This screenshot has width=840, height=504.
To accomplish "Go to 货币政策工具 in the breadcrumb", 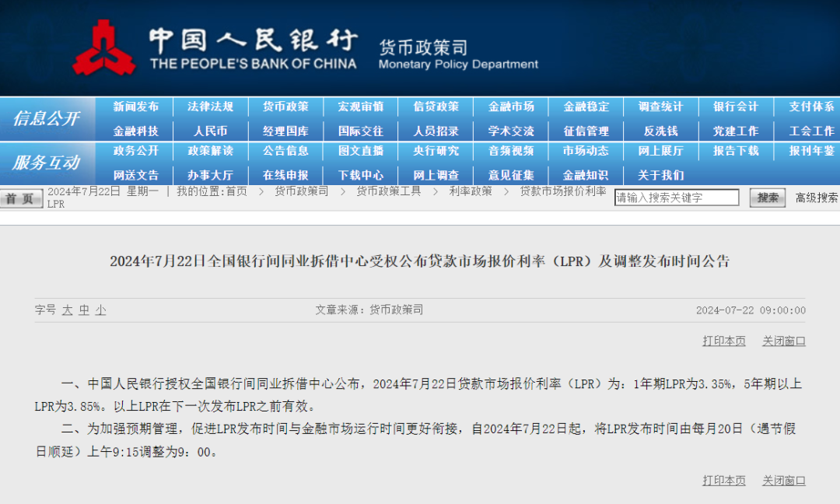I will tap(388, 191).
